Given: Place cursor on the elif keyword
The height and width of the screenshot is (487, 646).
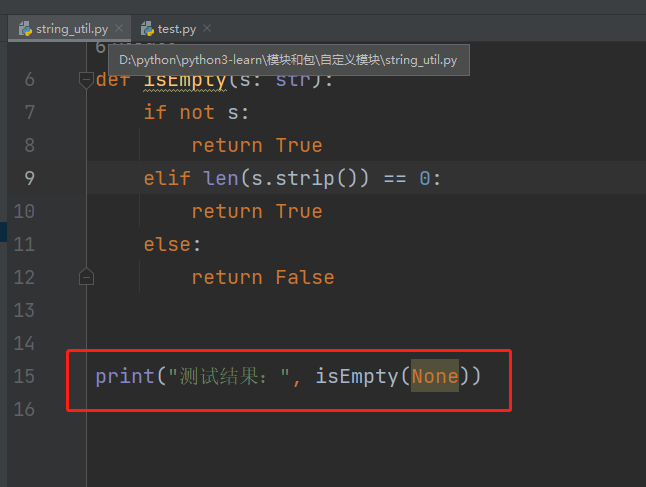Looking at the screenshot, I should pyautogui.click(x=167, y=178).
